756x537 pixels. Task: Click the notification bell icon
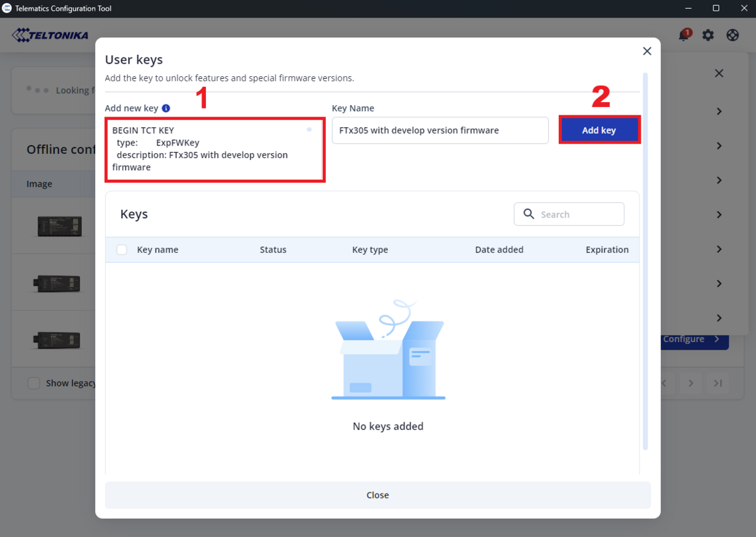pos(684,35)
